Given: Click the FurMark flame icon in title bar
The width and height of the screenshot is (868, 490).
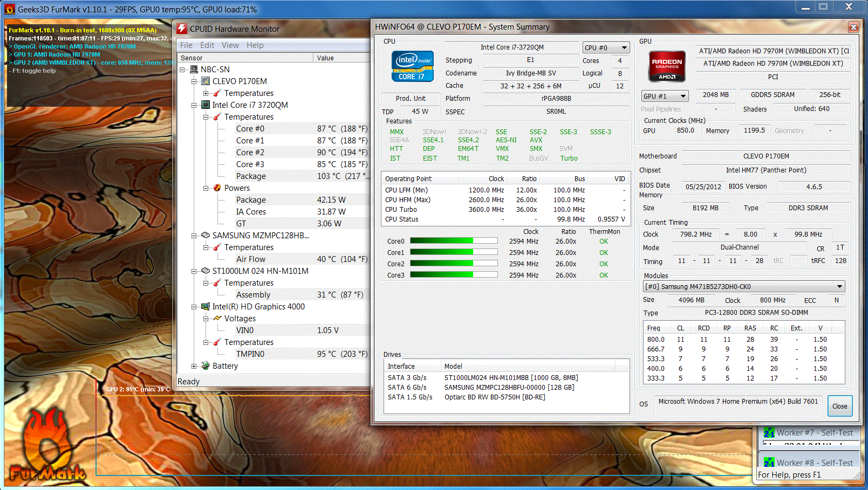Looking at the screenshot, I should pyautogui.click(x=9, y=9).
